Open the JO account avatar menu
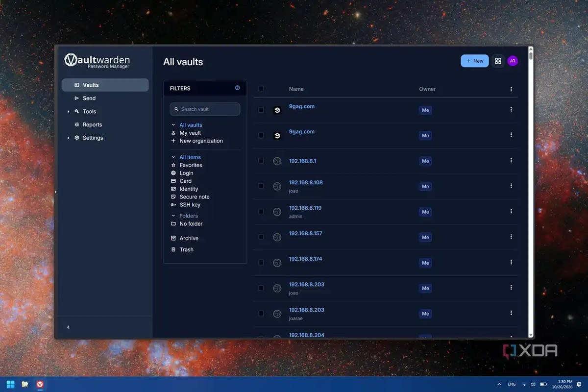The image size is (588, 392). click(x=513, y=61)
